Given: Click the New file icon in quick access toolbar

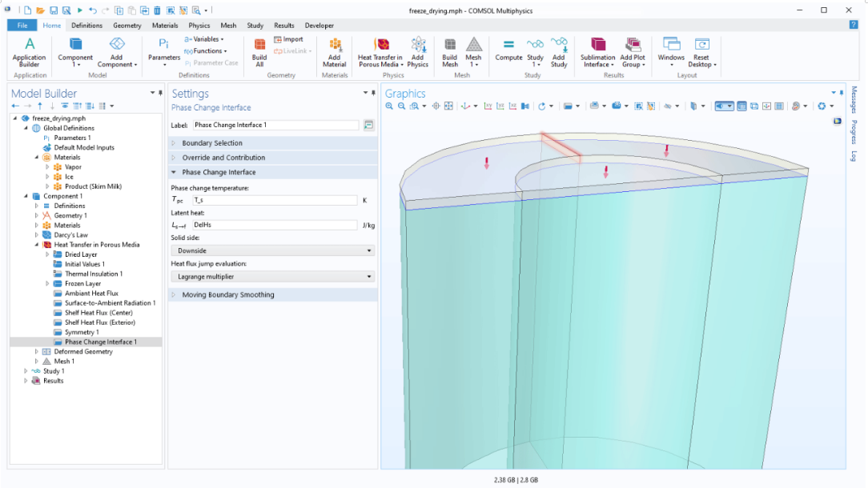Looking at the screenshot, I should click(x=28, y=10).
